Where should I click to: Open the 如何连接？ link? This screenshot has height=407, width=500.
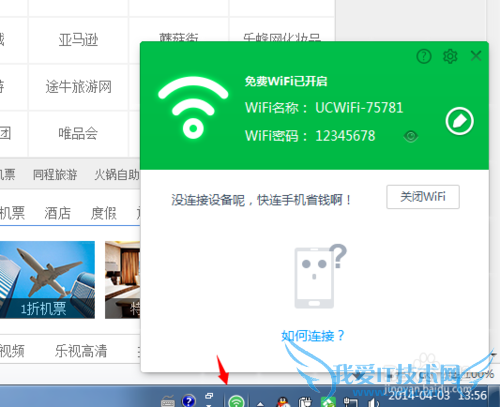(312, 335)
